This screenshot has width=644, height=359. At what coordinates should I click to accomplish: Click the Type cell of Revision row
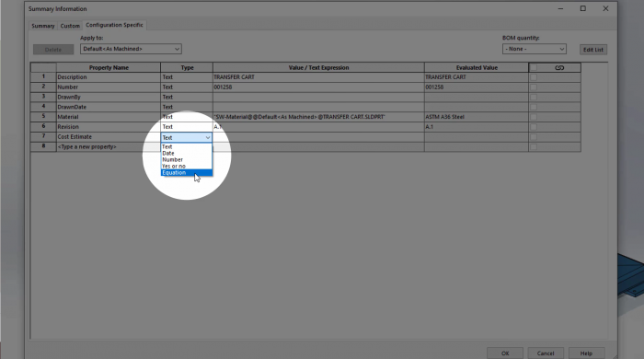click(x=187, y=127)
